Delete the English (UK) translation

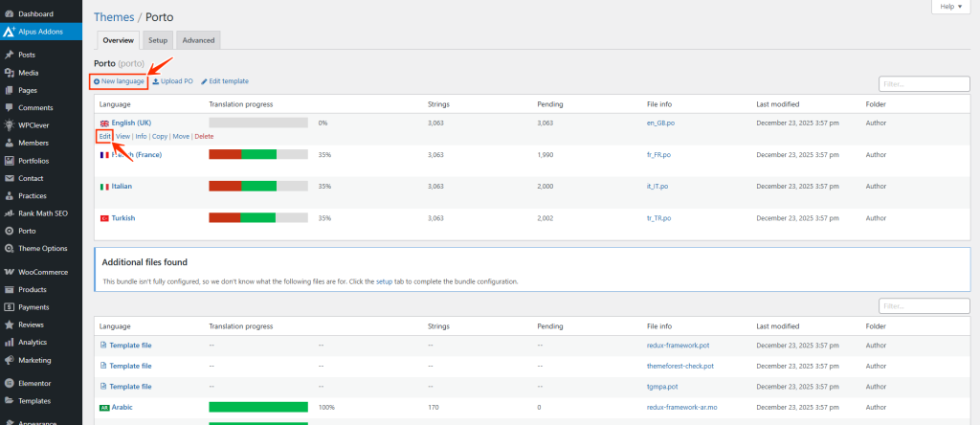point(204,137)
